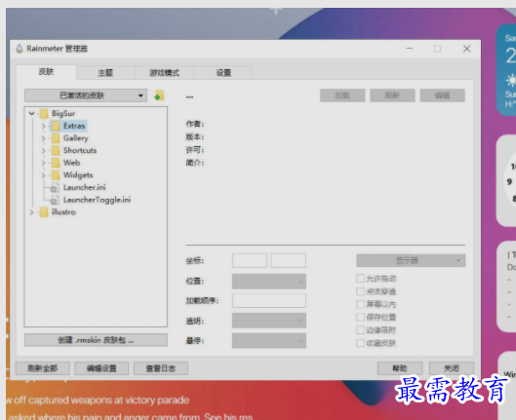The width and height of the screenshot is (516, 420).
Task: Select the illustro folder icon
Action: coord(44,212)
